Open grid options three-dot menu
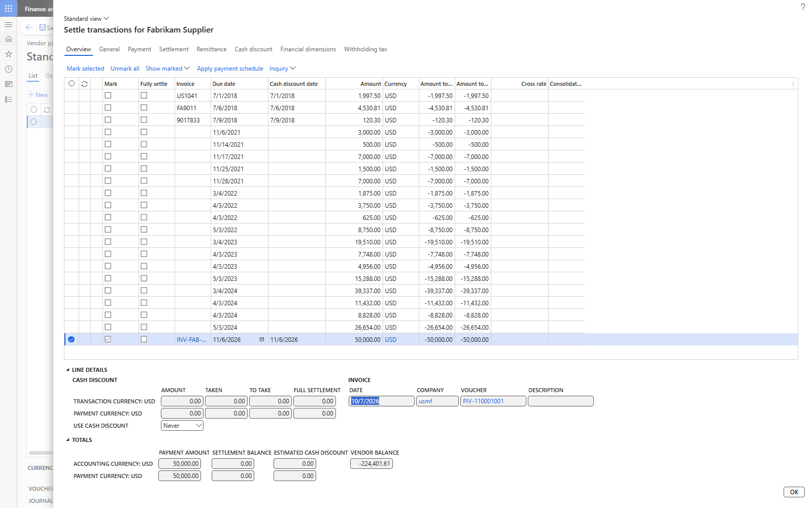812x508 pixels. pos(793,84)
